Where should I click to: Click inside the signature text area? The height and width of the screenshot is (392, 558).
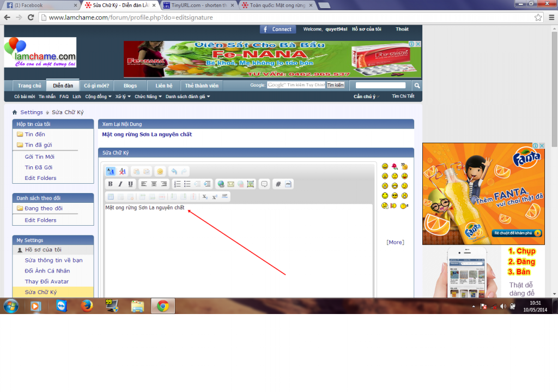[238, 251]
